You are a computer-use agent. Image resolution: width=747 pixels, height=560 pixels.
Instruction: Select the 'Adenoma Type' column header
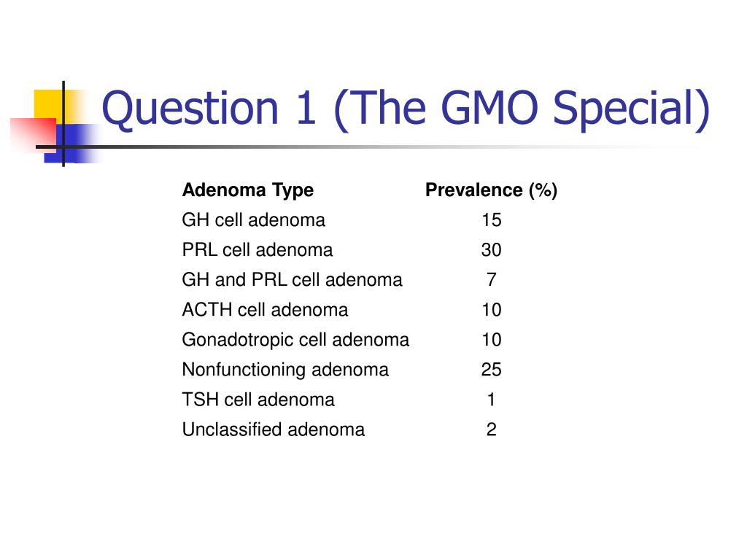tap(248, 190)
